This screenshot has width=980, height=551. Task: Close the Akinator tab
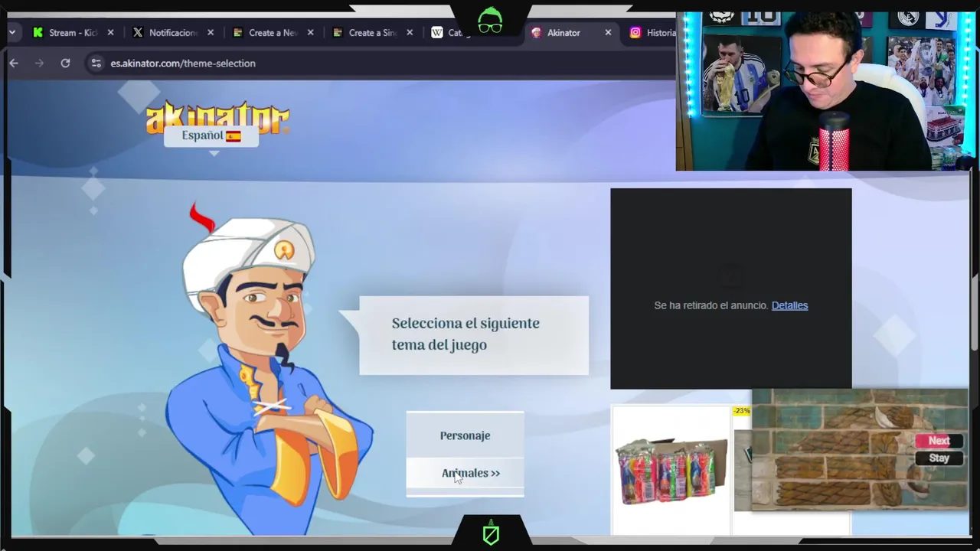point(608,32)
